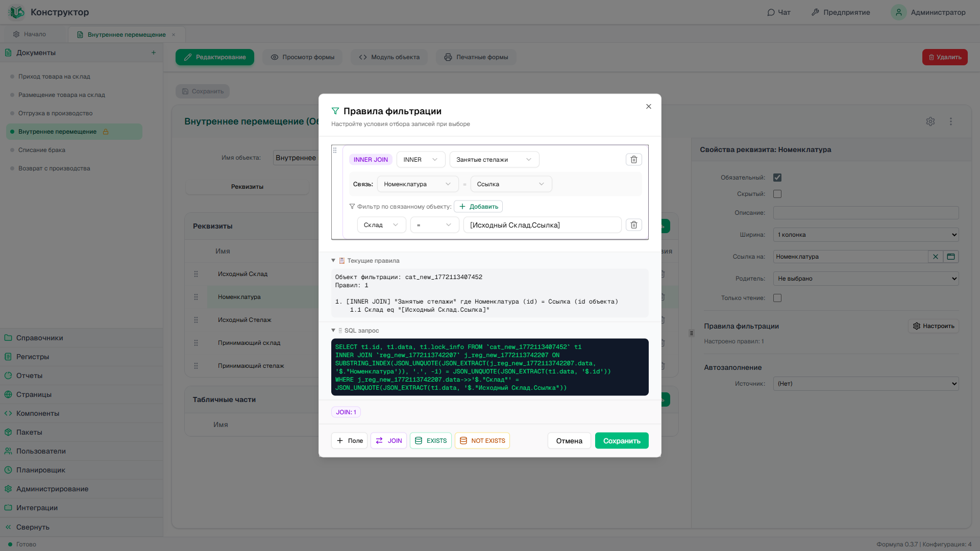Image resolution: width=980 pixels, height=551 pixels.
Task: Switch to the Начало tab
Action: click(x=30, y=34)
